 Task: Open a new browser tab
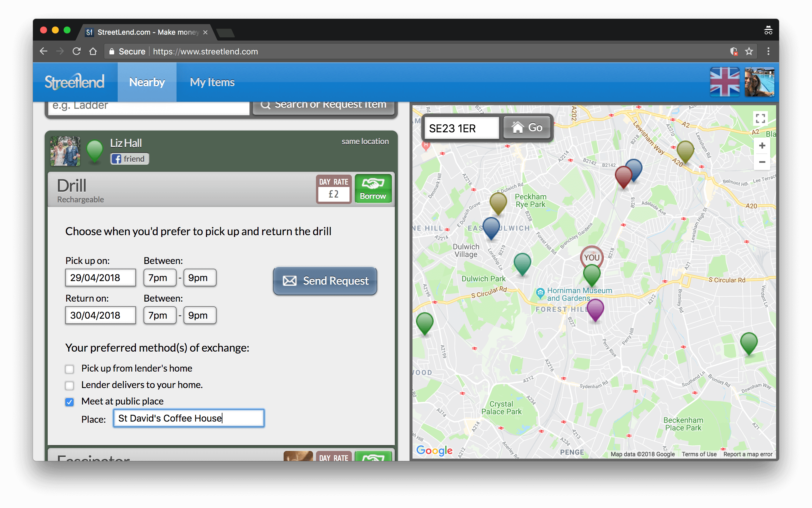226,33
